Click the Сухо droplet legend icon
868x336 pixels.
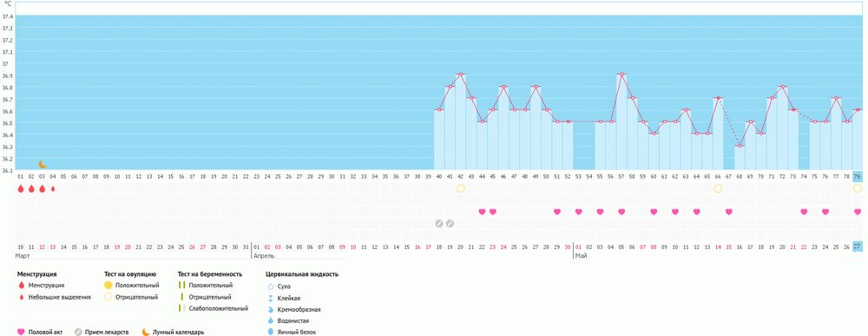[271, 287]
